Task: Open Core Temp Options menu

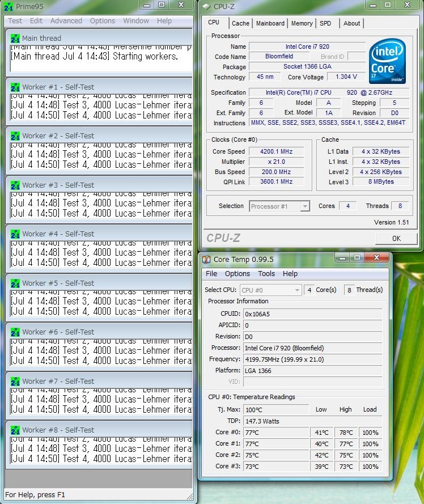Action: coord(238,273)
